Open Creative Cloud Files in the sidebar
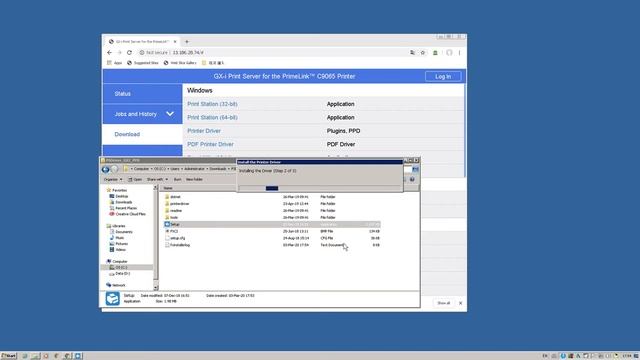 tap(130, 214)
